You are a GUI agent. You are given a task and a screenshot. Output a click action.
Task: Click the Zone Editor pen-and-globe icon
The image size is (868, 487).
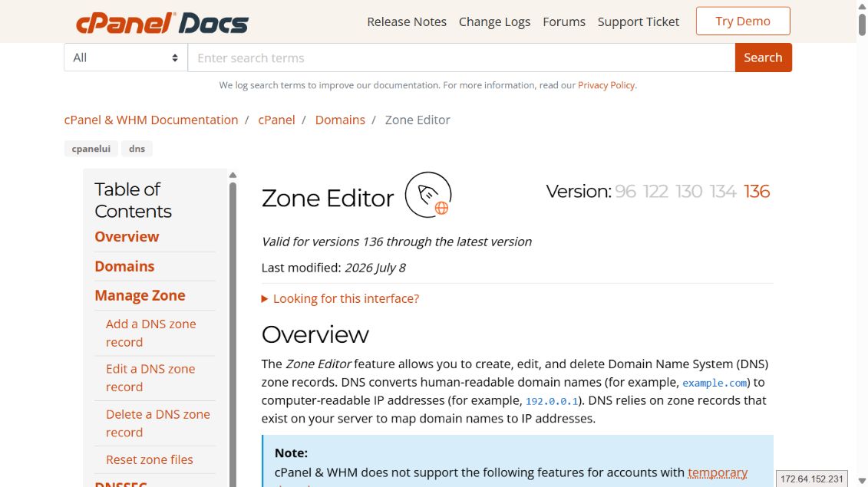pyautogui.click(x=428, y=195)
